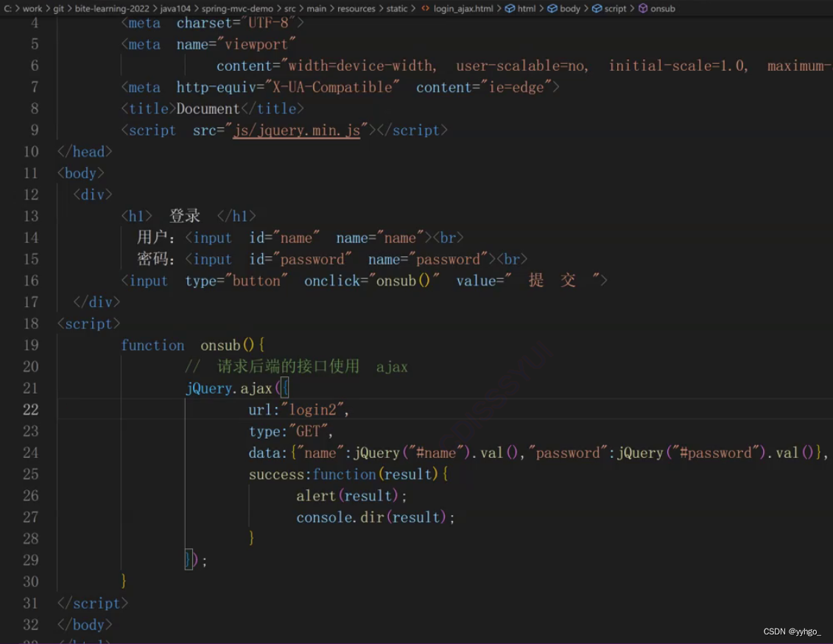Viewport: 833px width, 644px height.
Task: Click the '提 交' button value text
Action: coord(552,280)
